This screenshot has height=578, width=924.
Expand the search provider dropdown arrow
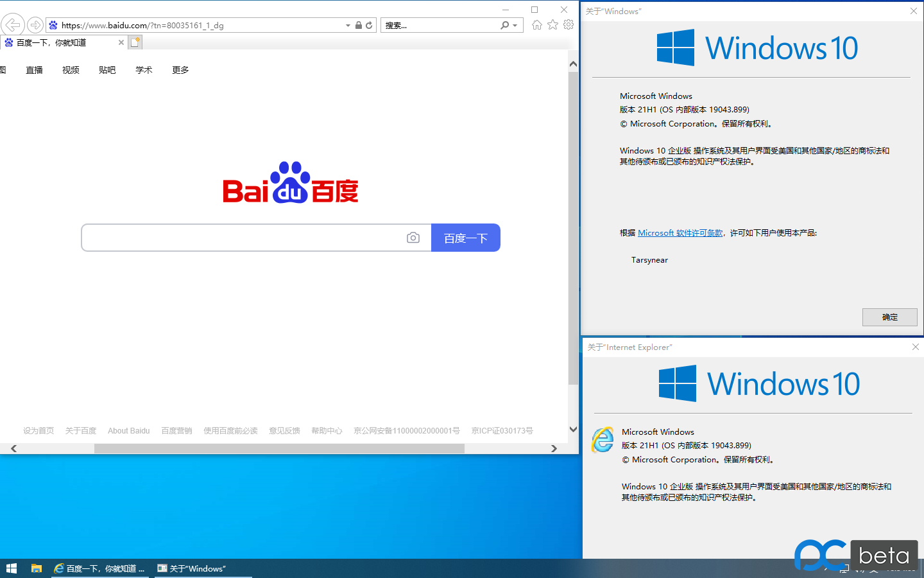tap(515, 25)
